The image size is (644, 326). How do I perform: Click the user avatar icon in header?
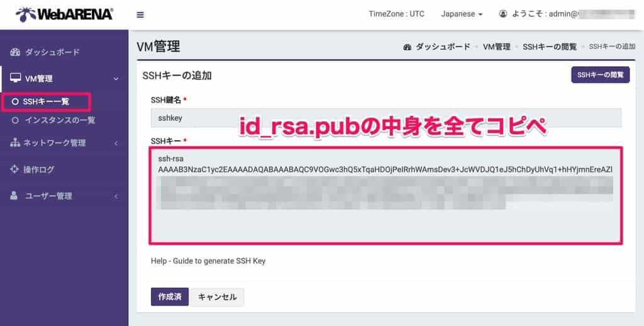point(502,14)
